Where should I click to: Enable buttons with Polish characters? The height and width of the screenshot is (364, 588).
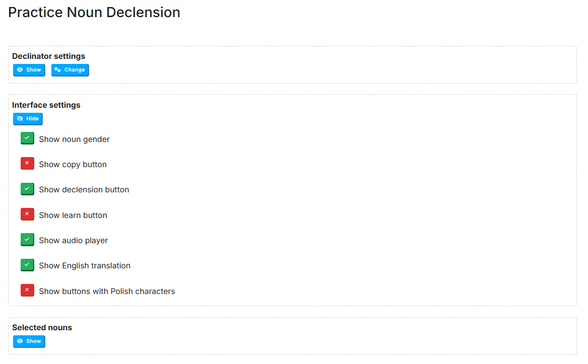pos(27,290)
